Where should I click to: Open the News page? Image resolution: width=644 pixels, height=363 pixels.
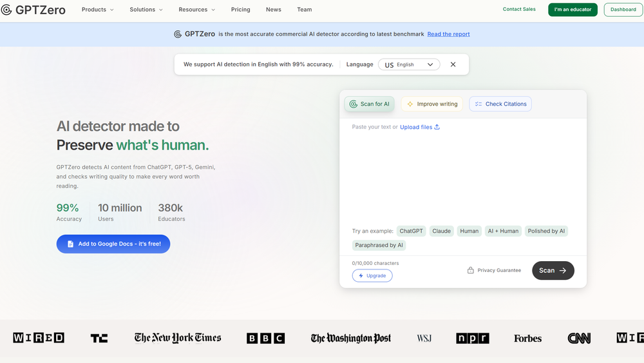(x=273, y=10)
